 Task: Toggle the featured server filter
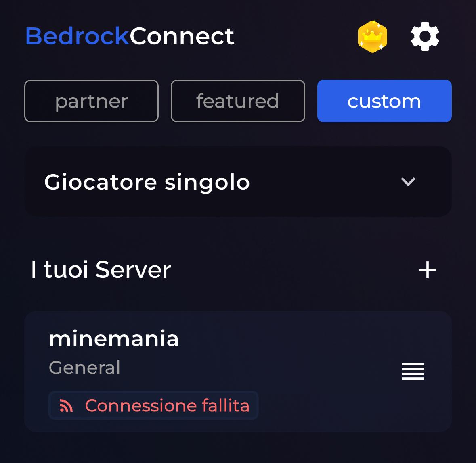click(238, 101)
